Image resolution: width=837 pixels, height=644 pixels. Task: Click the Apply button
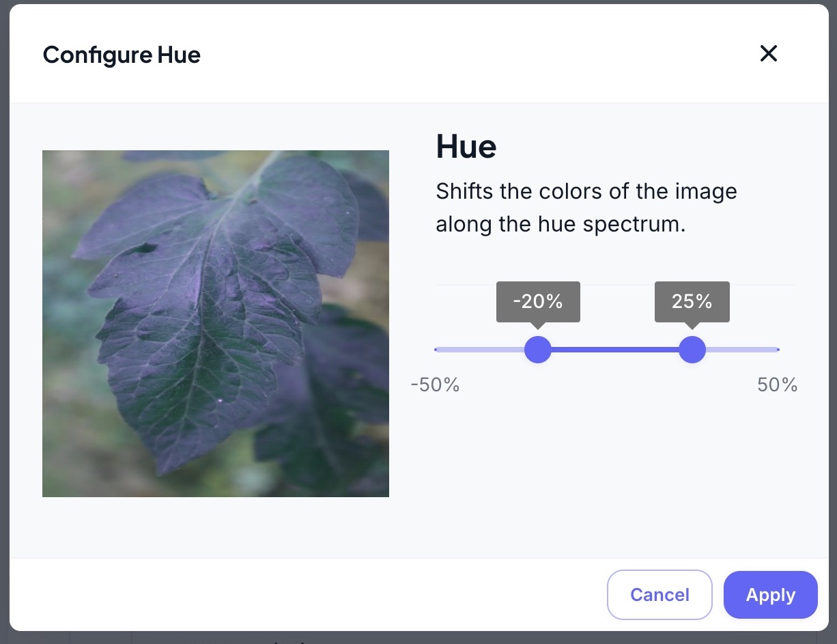770,595
